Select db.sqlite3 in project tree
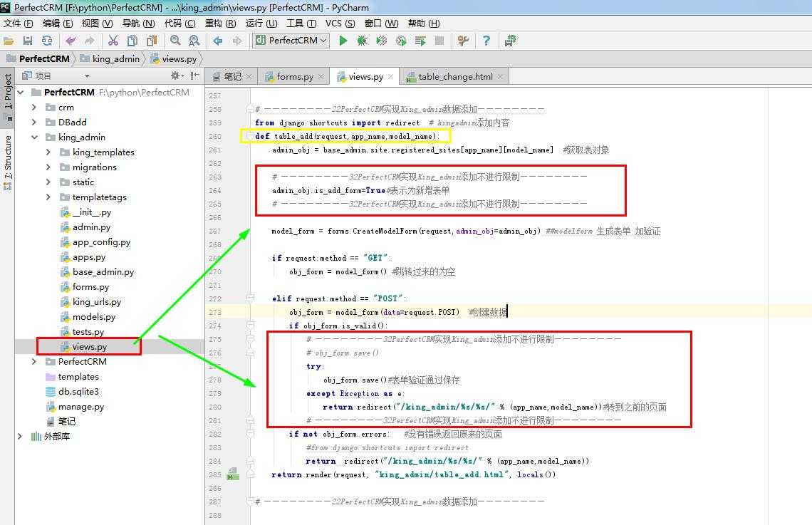The height and width of the screenshot is (525, 812). [x=78, y=392]
